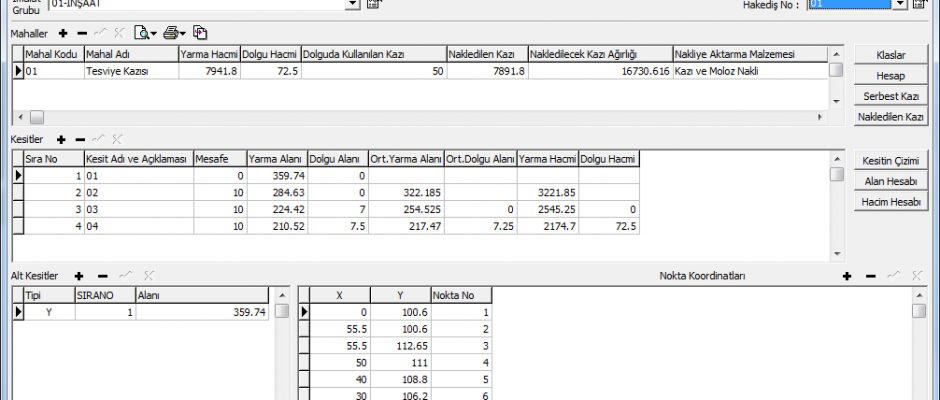Click the Hacim Hesabı button
The height and width of the screenshot is (400, 940).
click(890, 202)
